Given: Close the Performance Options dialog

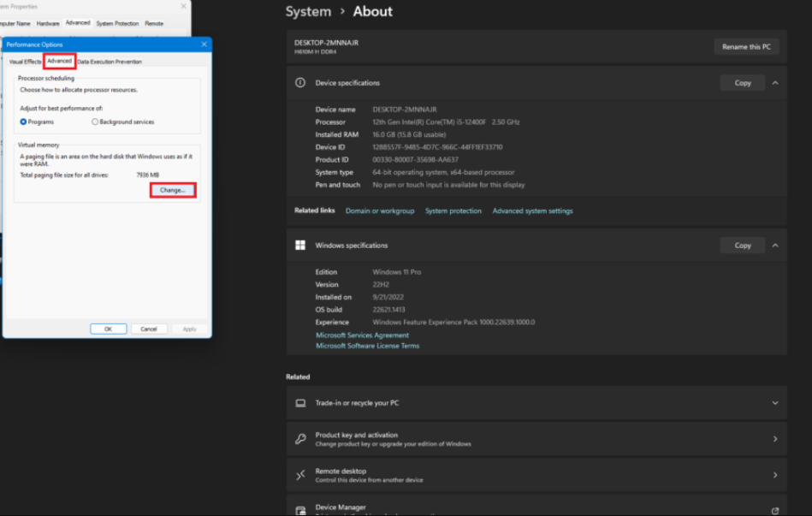Looking at the screenshot, I should 204,44.
